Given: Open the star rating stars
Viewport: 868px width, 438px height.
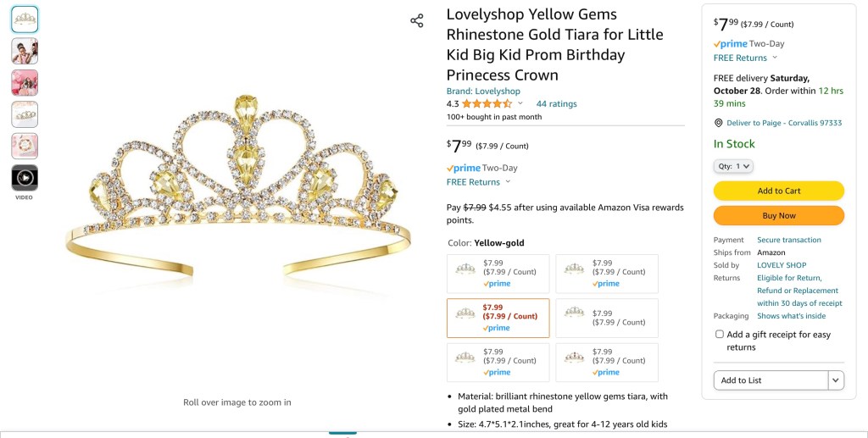Looking at the screenshot, I should 487,104.
